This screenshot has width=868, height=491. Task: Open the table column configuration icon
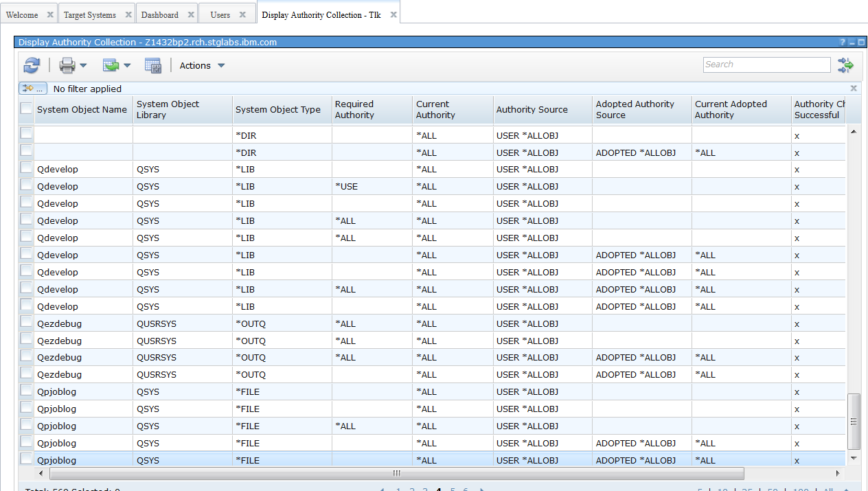152,65
